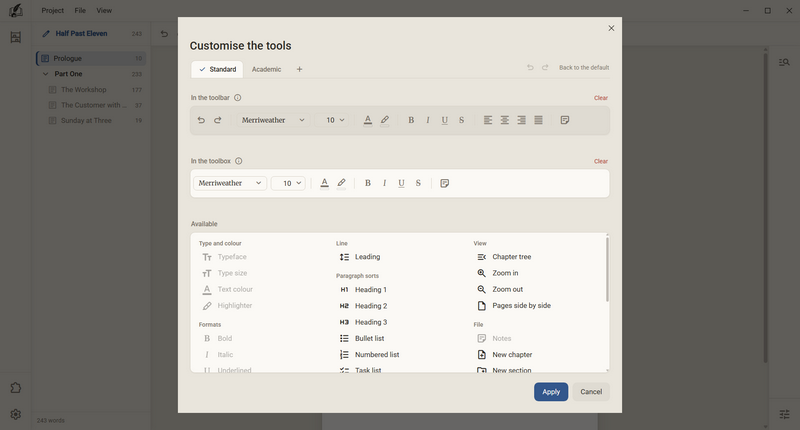Switch to the Academic tab
This screenshot has height=430, width=800.
point(266,69)
